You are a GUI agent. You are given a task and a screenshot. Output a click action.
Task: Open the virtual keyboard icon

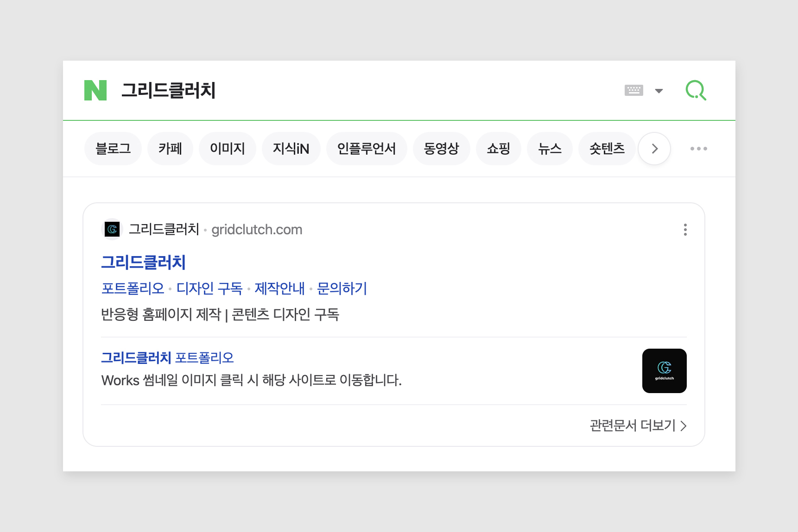tap(634, 90)
